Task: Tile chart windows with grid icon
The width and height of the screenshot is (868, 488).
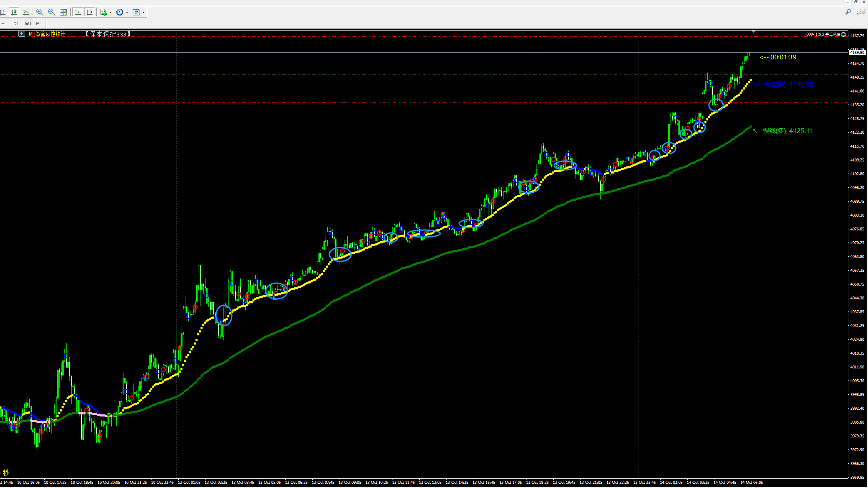Action: point(63,12)
